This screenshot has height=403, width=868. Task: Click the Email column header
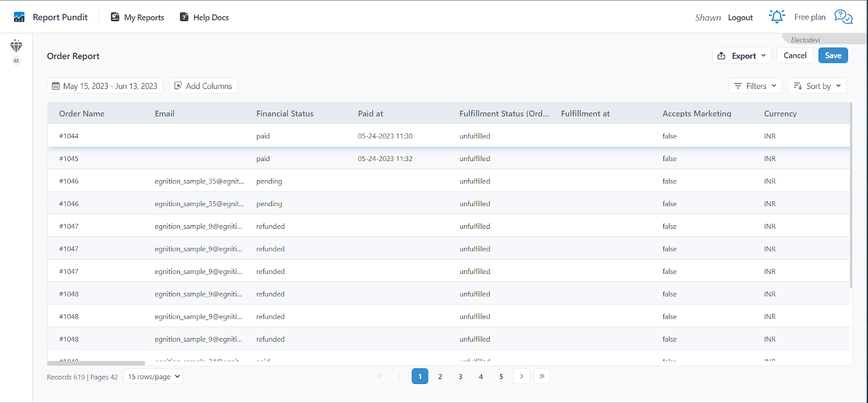[164, 113]
